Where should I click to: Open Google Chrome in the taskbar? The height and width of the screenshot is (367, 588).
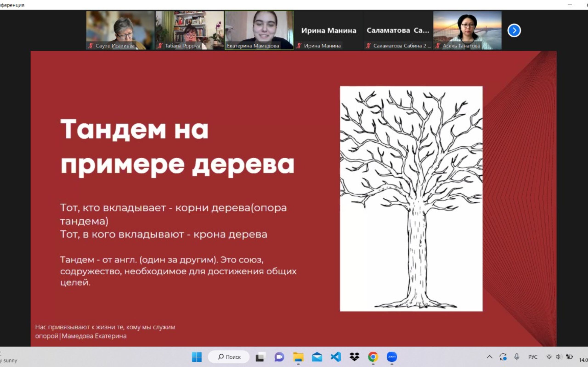(373, 356)
